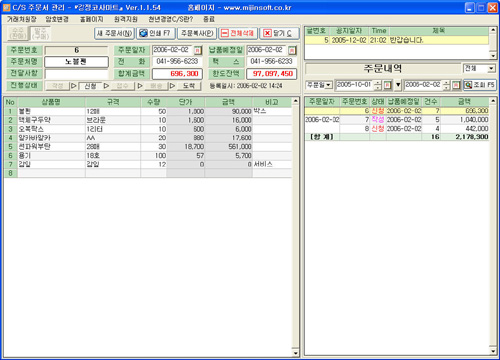This screenshot has width=500, height=360.
Task: Open calendar for the 2005-10-01 start date
Action: pos(387,85)
